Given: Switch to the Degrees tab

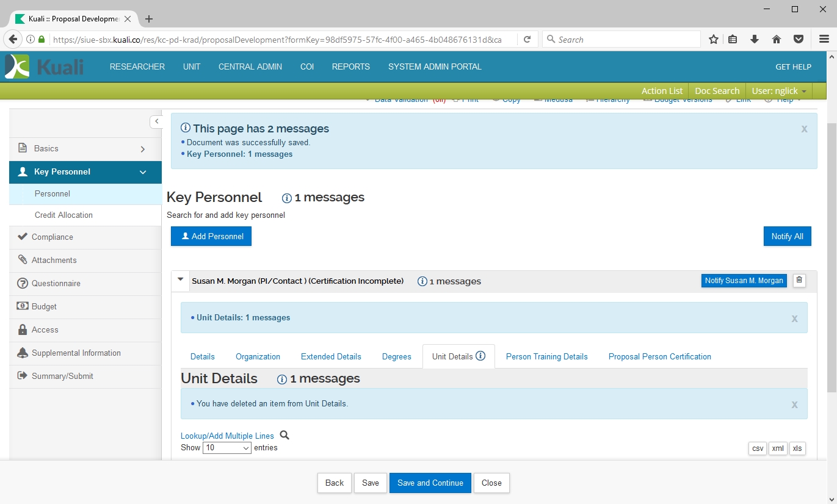Looking at the screenshot, I should click(x=396, y=357).
